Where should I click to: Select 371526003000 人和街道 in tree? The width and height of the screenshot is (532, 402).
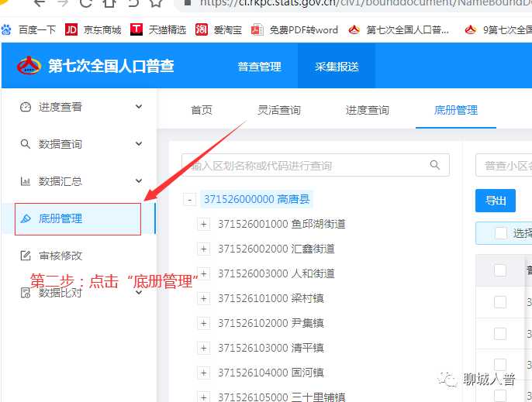(x=276, y=274)
